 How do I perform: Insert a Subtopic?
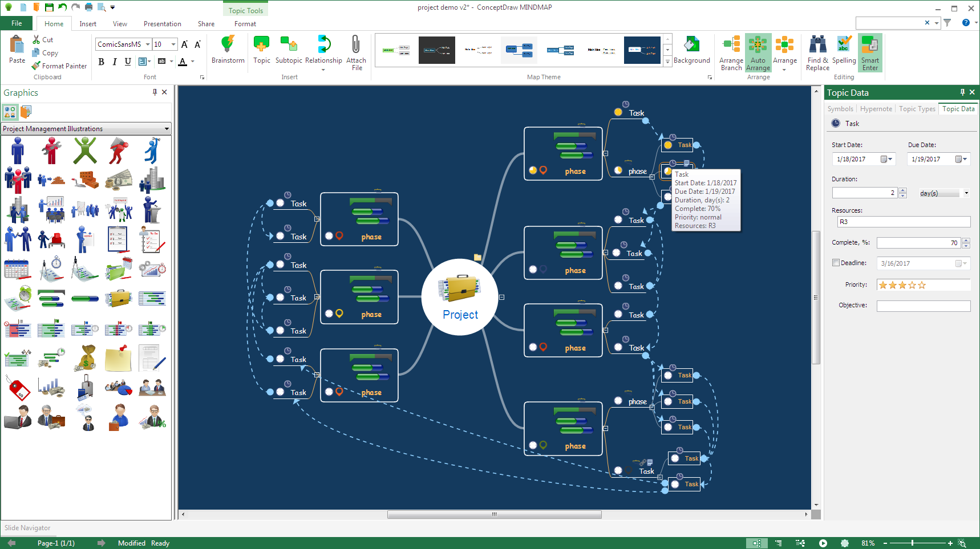click(289, 50)
